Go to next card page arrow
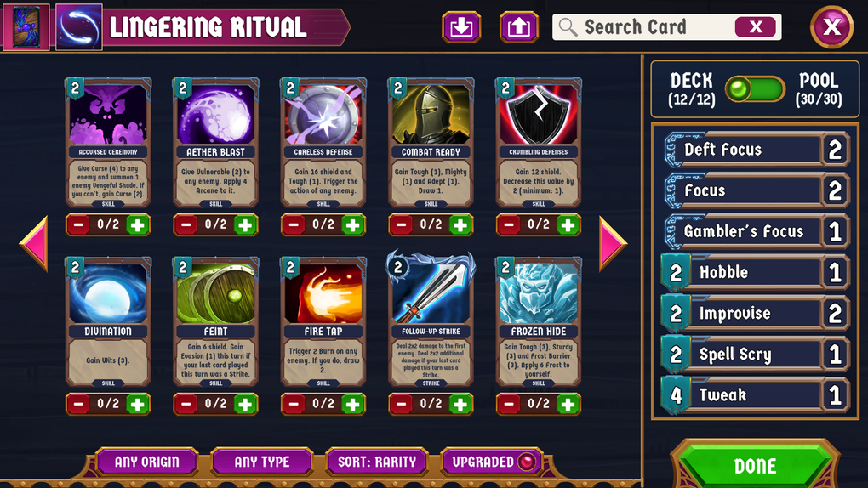The height and width of the screenshot is (488, 868). [612, 243]
